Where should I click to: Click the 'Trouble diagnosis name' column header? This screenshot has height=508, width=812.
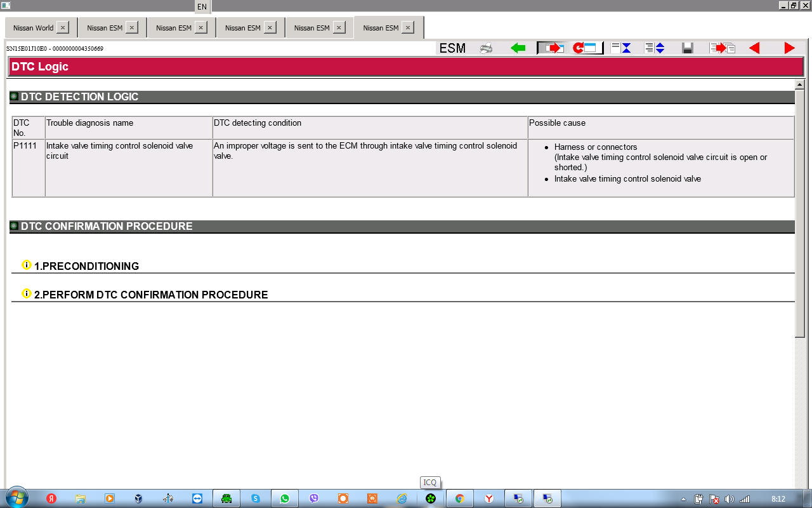(129, 128)
